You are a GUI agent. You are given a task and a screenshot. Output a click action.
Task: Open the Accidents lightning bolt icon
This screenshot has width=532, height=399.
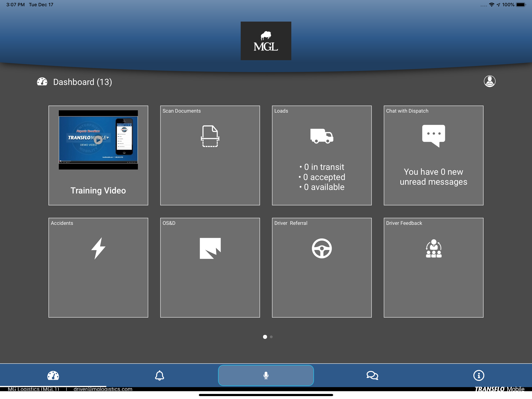point(98,248)
